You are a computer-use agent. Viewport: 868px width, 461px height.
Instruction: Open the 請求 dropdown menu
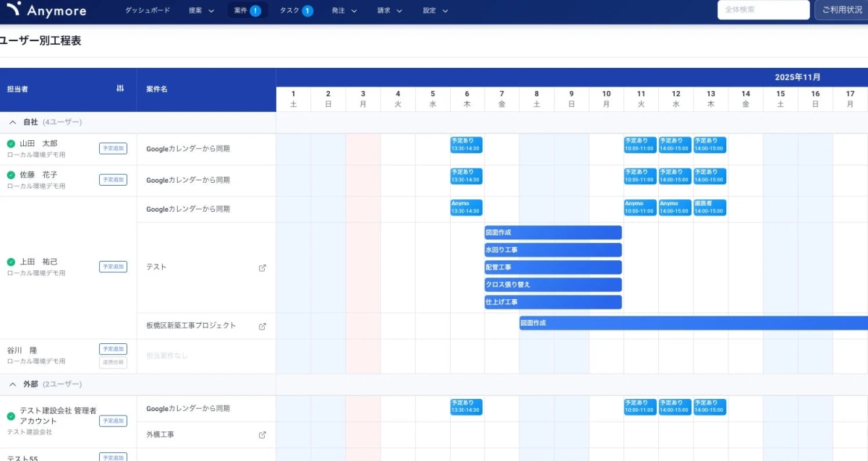(390, 11)
